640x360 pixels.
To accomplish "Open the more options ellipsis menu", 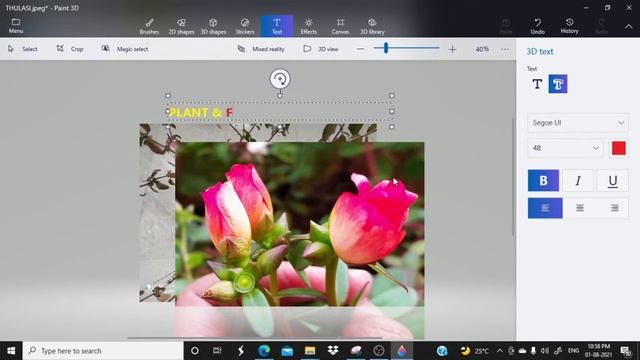I will [505, 49].
